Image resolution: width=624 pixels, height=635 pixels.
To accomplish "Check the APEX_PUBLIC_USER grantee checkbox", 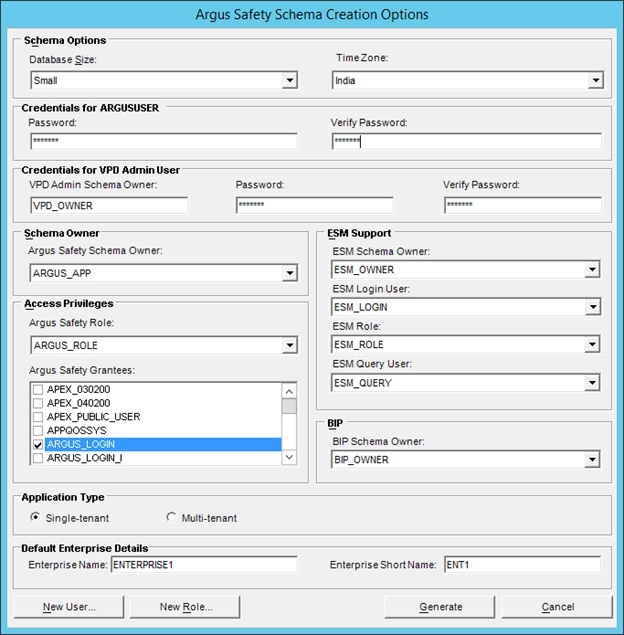I will pyautogui.click(x=38, y=417).
